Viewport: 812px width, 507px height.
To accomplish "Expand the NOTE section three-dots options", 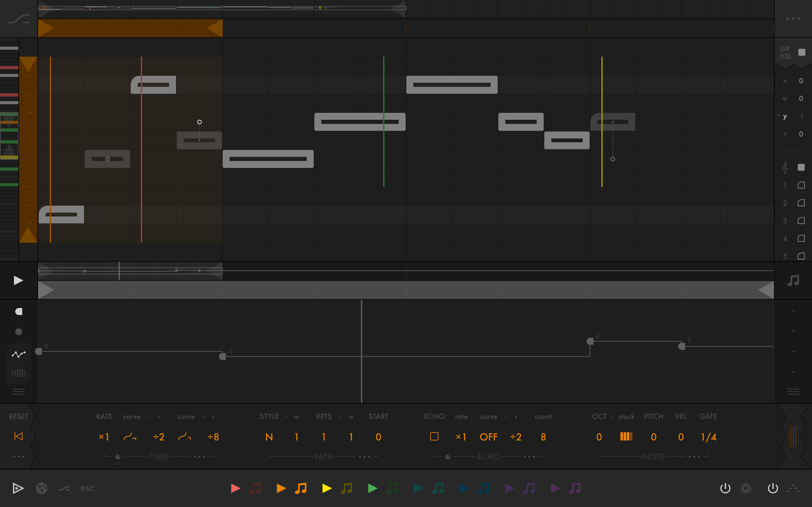I will point(694,456).
